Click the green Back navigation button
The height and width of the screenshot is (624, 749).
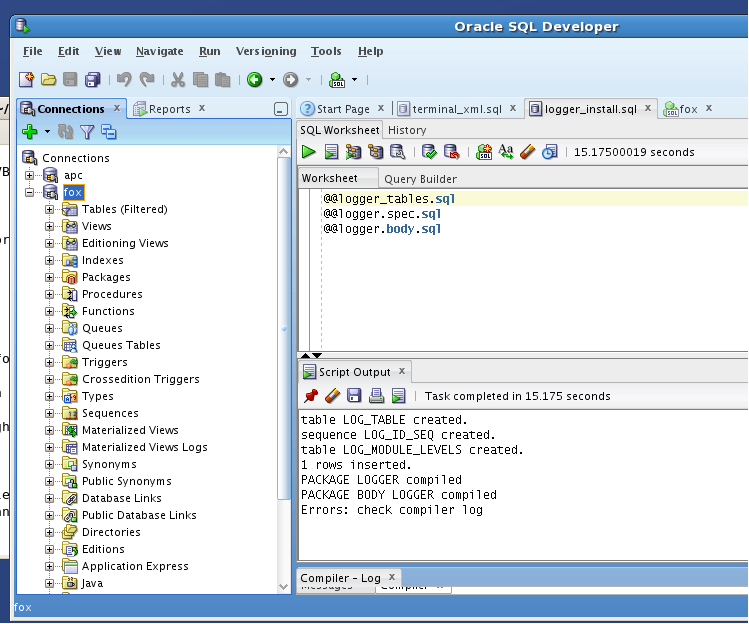click(255, 79)
